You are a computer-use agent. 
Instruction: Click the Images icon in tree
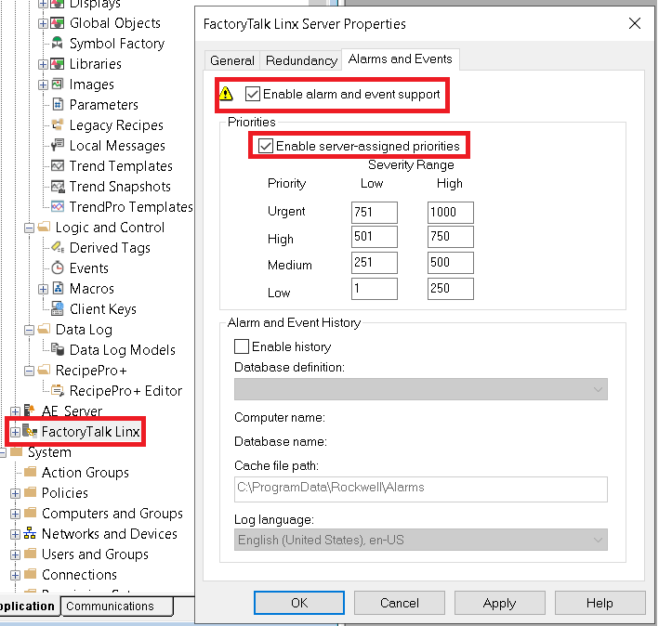pyautogui.click(x=58, y=84)
